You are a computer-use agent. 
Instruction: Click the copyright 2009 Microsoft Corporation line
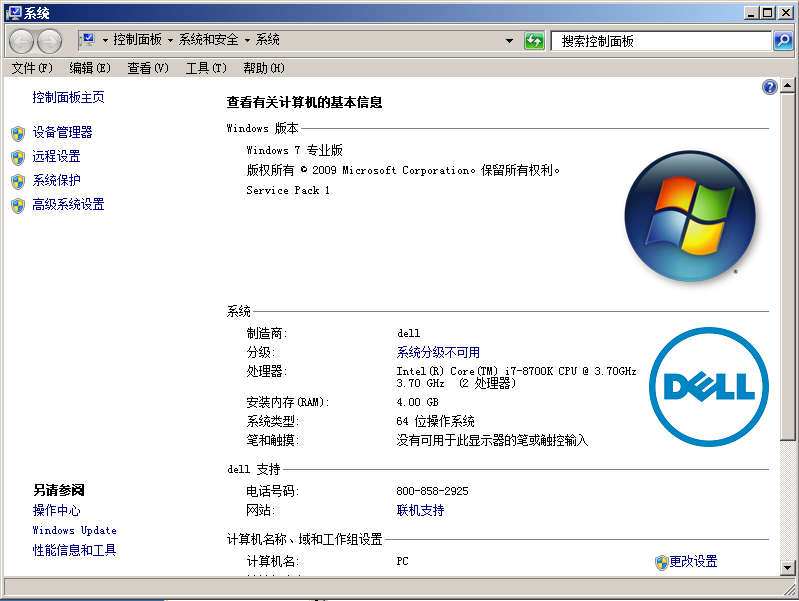click(x=403, y=170)
